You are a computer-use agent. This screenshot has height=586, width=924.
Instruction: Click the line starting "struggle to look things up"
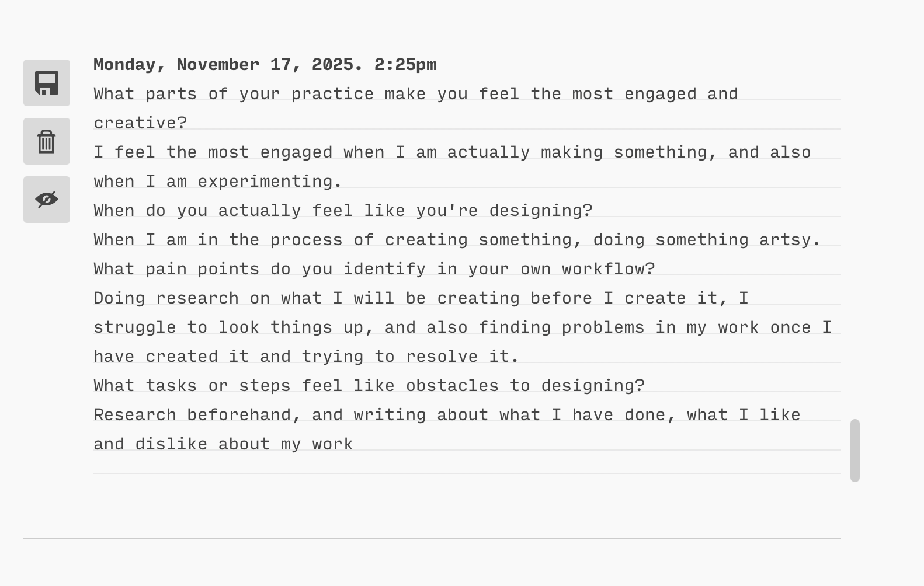[x=462, y=327]
